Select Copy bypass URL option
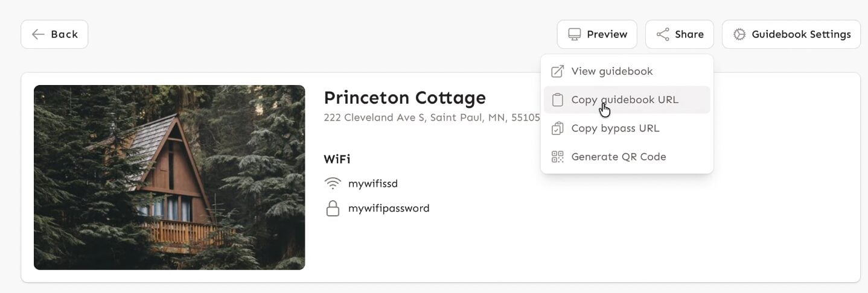 pos(615,128)
